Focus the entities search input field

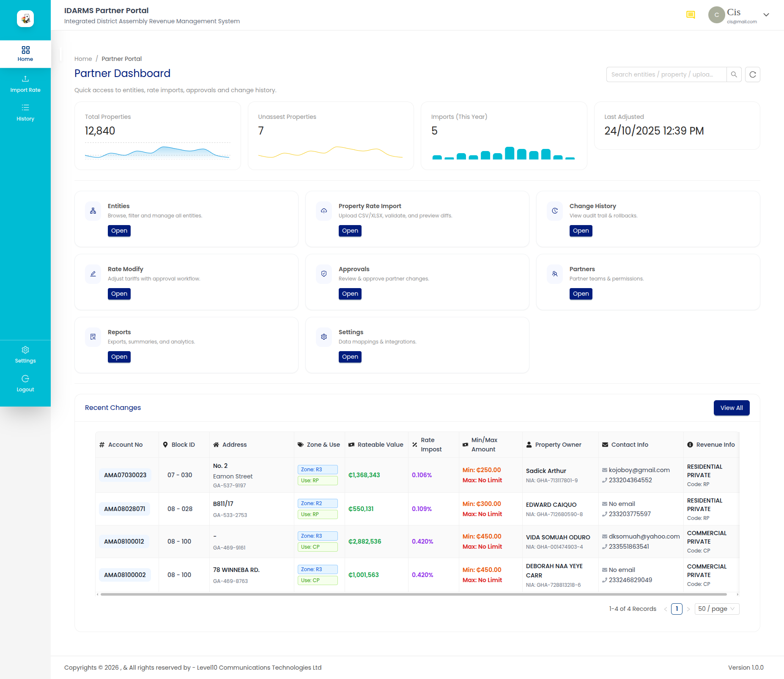pyautogui.click(x=666, y=74)
